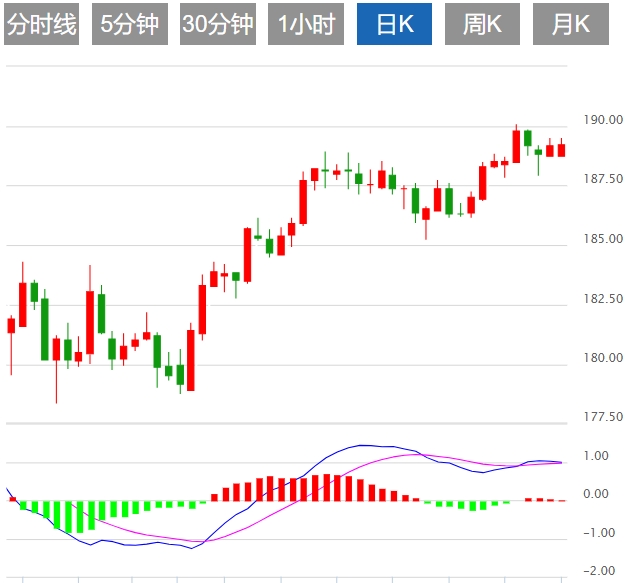The width and height of the screenshot is (637, 583).
Task: Click the 187.50 price axis label
Action: [x=603, y=179]
